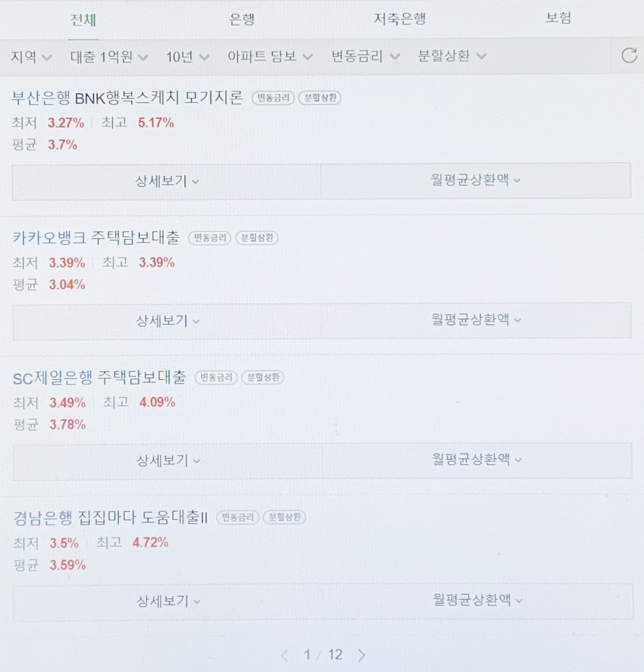644x672 pixels.
Task: Open 부산은행 BNK행복스케치 모기지론 link
Action: (x=127, y=98)
